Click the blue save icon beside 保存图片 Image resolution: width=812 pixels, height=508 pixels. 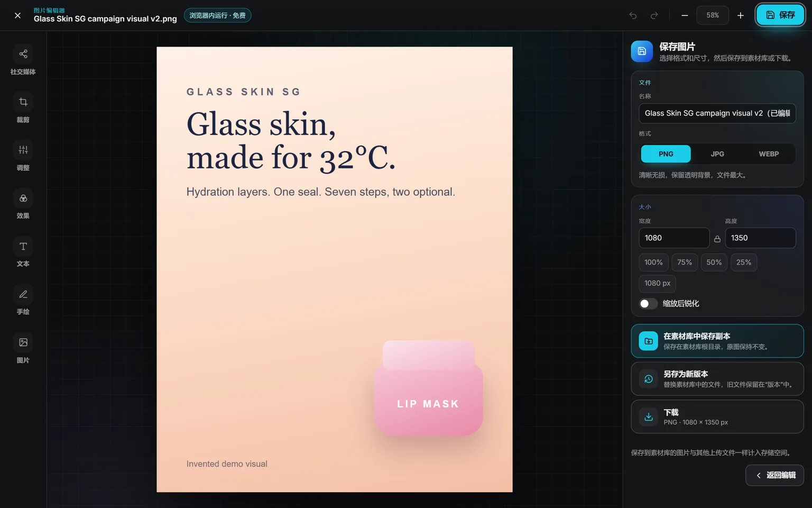pos(642,51)
